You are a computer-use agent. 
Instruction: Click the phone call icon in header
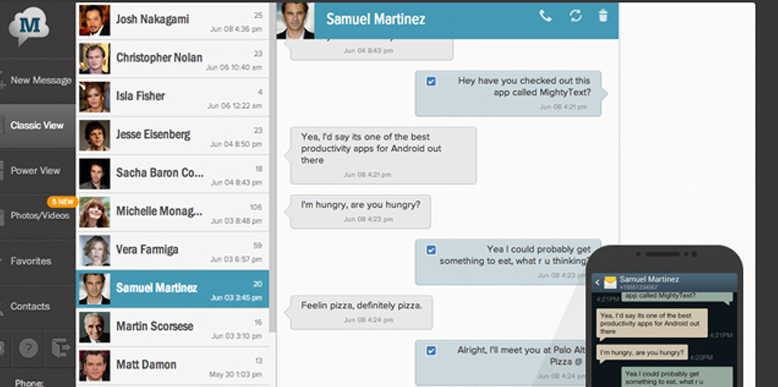tap(545, 16)
